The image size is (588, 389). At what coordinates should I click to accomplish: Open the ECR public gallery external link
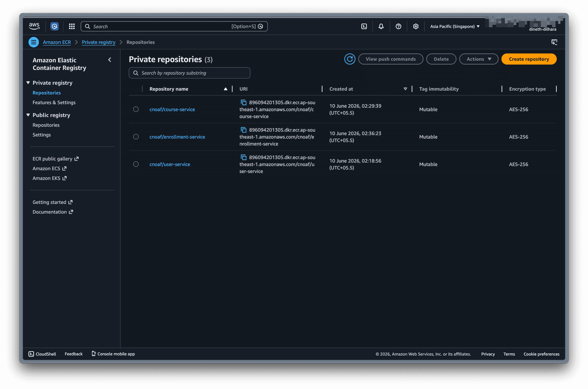point(55,159)
